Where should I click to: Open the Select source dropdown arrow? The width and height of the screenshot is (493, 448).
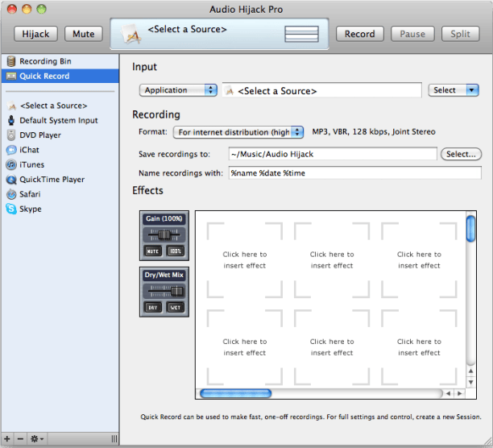coord(472,90)
